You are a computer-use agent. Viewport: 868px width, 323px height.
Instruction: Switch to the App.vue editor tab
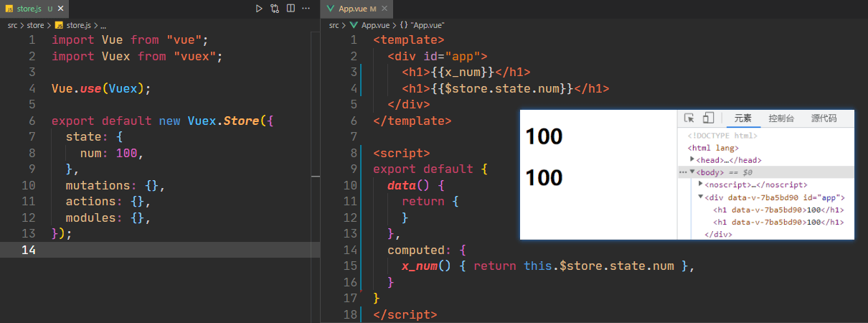356,9
